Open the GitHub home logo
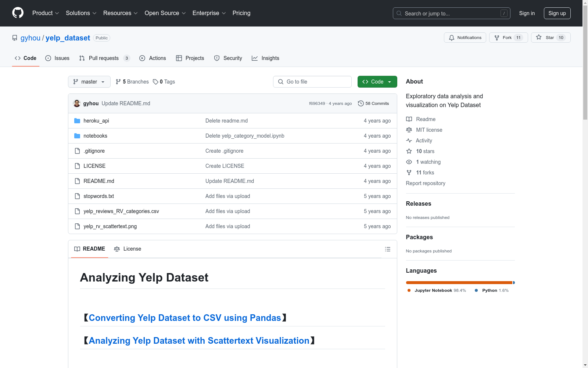This screenshot has height=368, width=588. (18, 13)
